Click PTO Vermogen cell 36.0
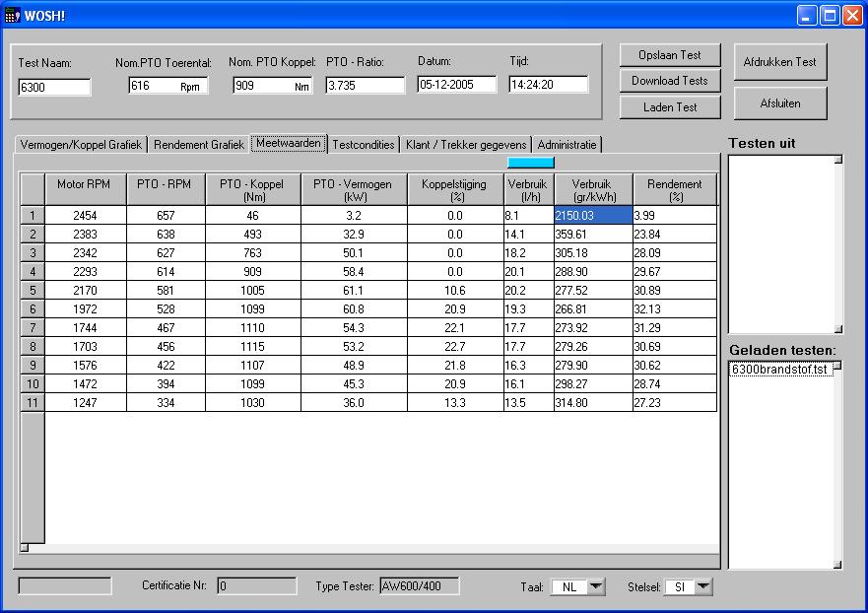 (x=355, y=402)
